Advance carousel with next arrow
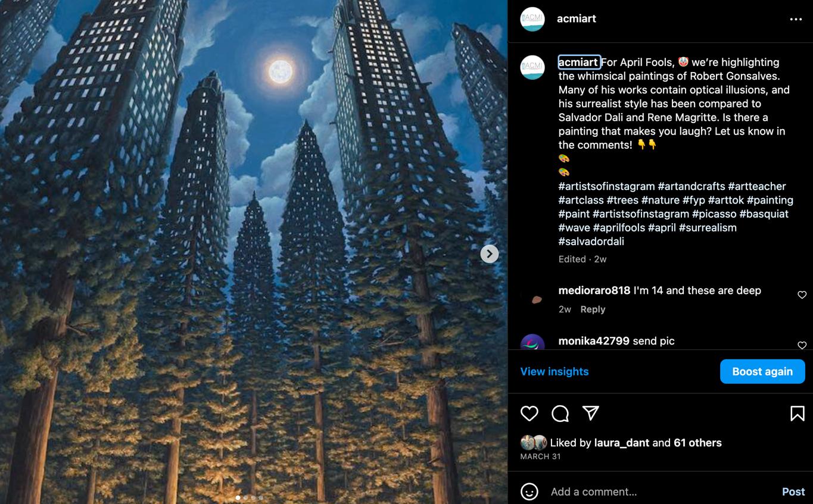Screen dimensions: 813x504 coord(489,253)
